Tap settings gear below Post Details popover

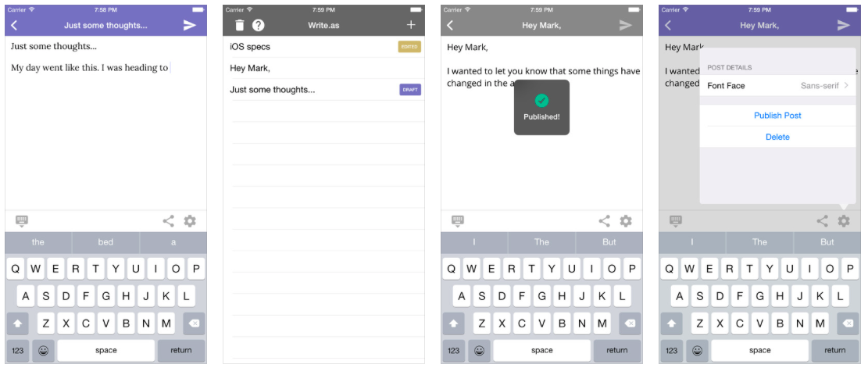click(844, 221)
